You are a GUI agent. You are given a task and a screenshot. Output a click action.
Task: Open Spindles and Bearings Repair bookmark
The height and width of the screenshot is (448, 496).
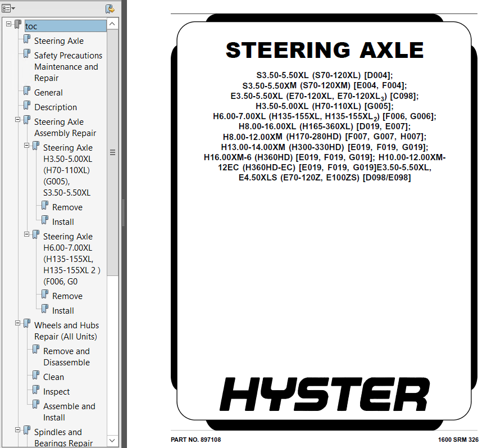63,437
